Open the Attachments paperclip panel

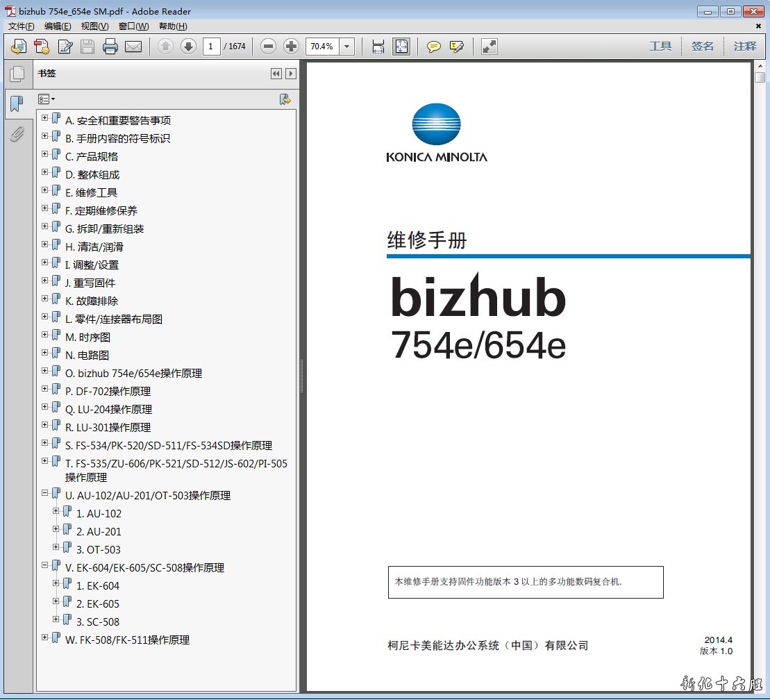point(17,134)
